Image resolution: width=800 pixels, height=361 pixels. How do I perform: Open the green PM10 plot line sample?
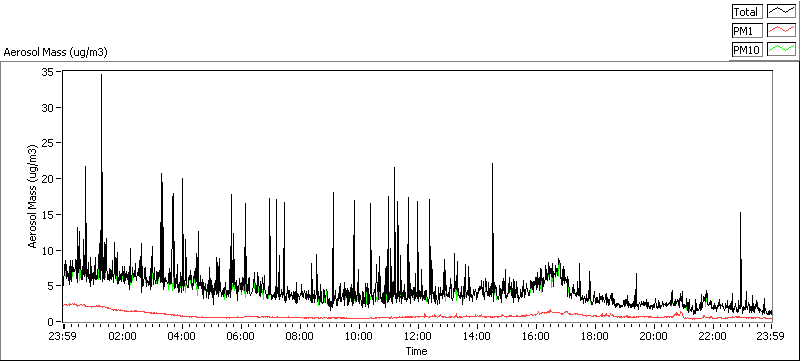[x=781, y=50]
